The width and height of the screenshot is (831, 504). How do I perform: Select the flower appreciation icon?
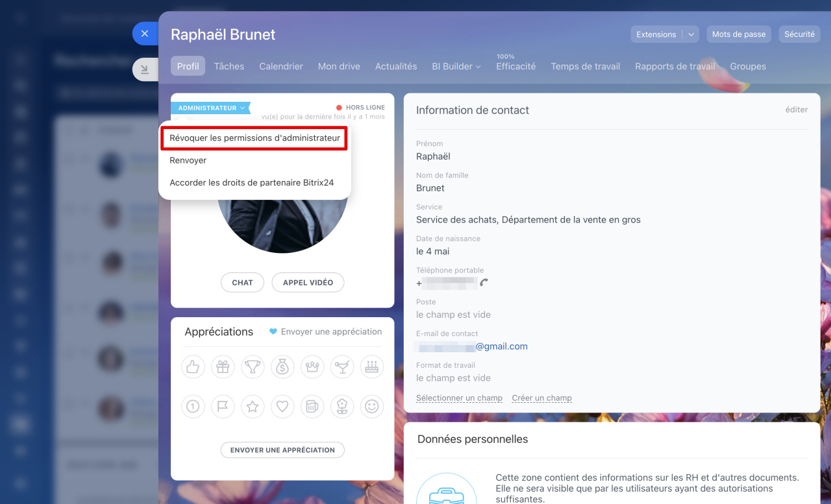click(x=342, y=407)
